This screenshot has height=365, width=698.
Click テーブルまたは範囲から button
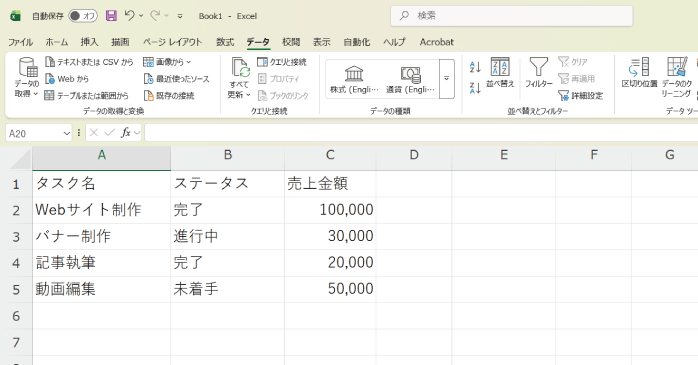point(87,95)
